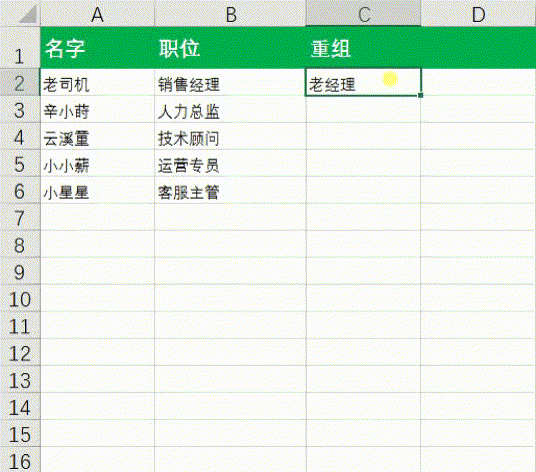
Task: Select row 12 header
Action: [x=20, y=352]
